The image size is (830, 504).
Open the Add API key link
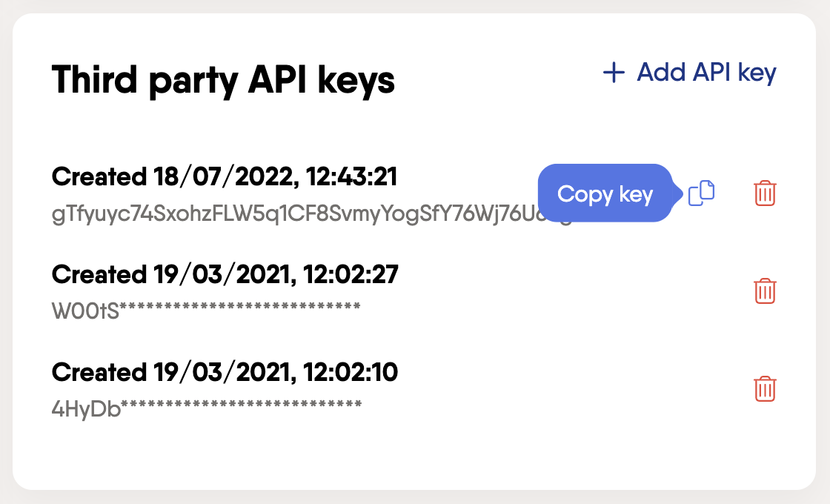[x=705, y=73]
